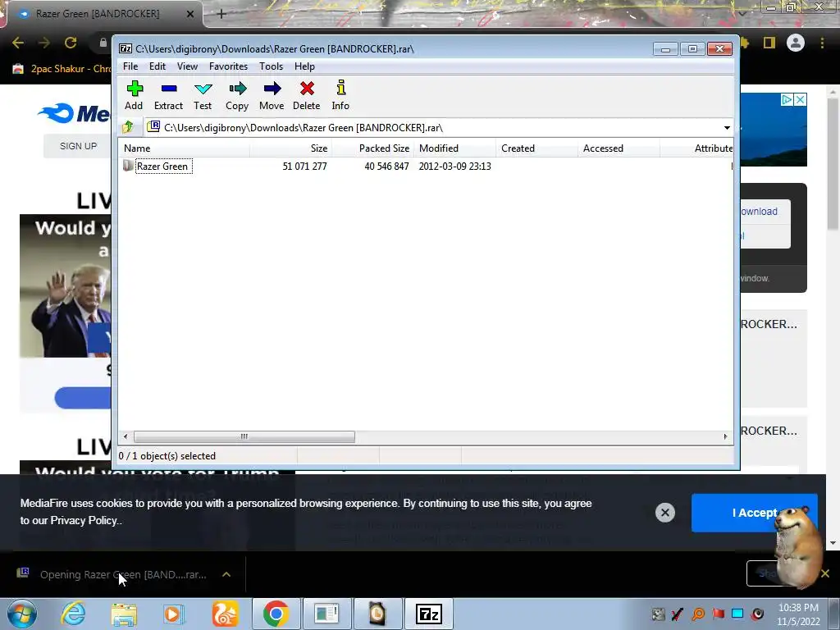Image resolution: width=840 pixels, height=630 pixels.
Task: Click the AdChoices triangle icon
Action: (787, 99)
